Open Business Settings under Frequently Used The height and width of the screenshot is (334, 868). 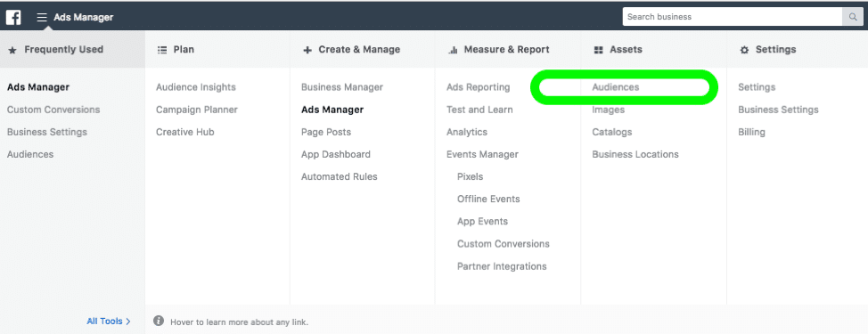tap(47, 132)
